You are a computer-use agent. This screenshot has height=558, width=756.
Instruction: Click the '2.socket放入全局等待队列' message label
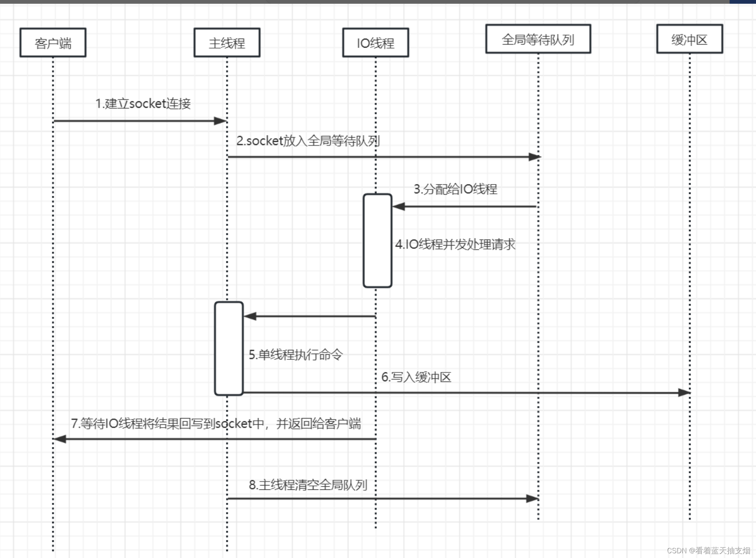[308, 141]
